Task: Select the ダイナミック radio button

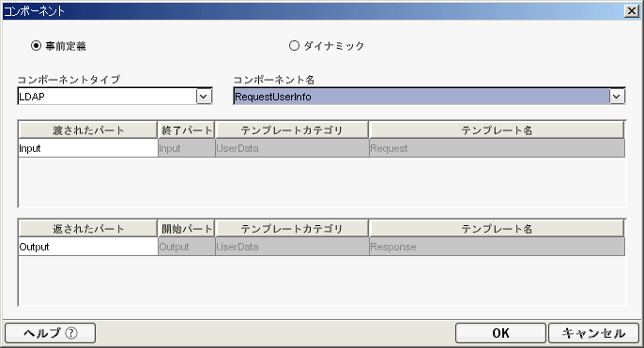Action: pyautogui.click(x=294, y=46)
